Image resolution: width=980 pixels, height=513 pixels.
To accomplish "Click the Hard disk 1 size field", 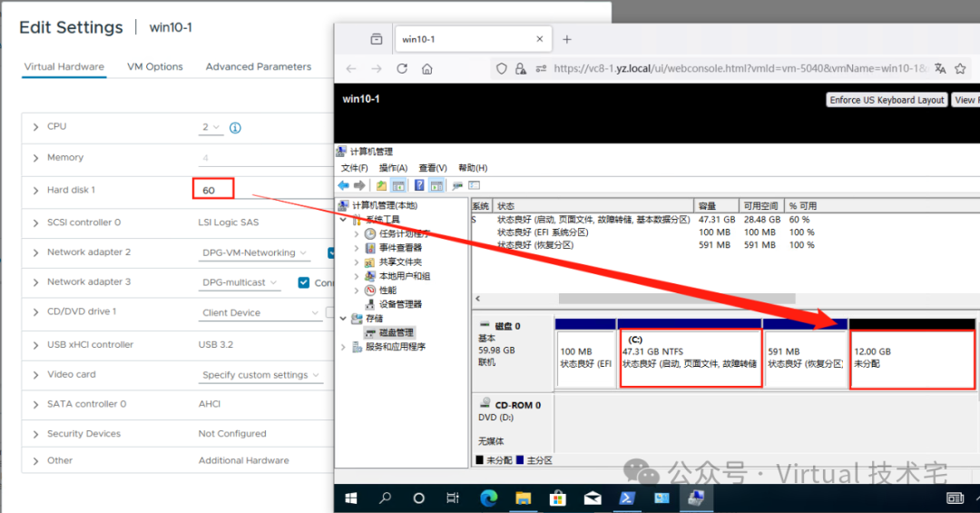I will 213,190.
